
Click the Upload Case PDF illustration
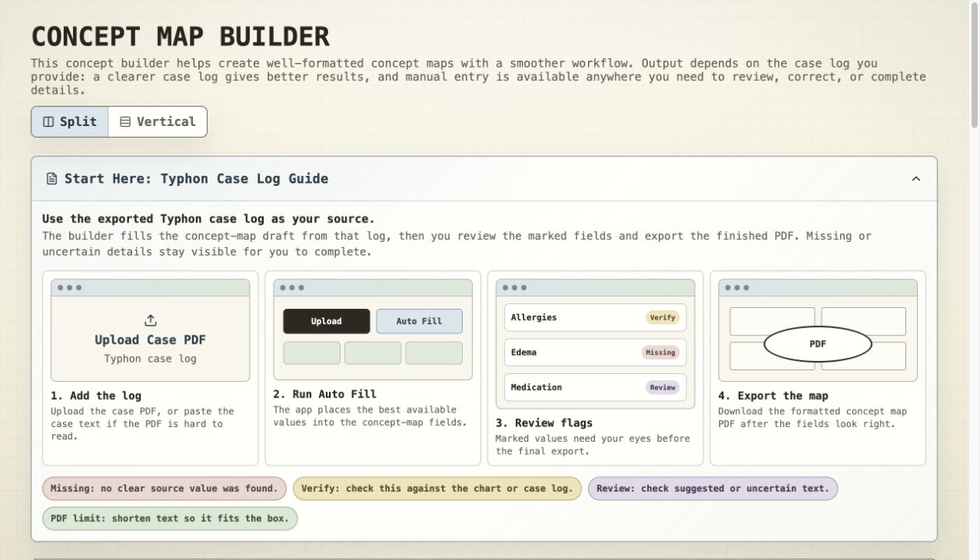point(150,331)
